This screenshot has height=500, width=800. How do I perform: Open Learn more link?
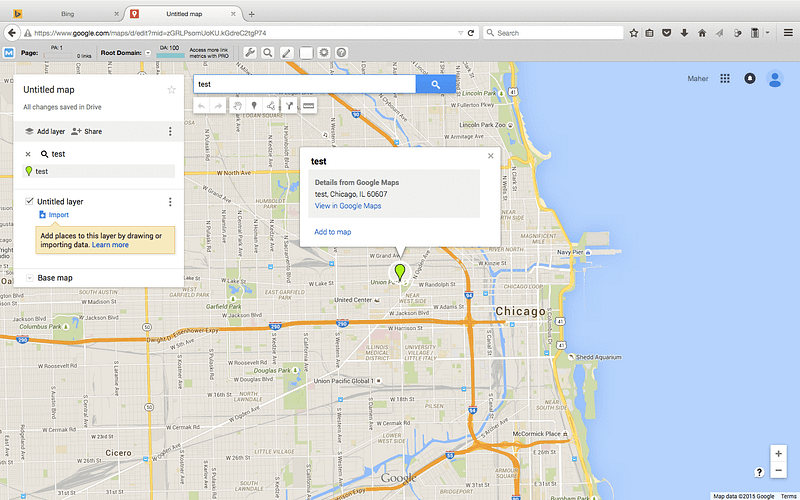(110, 245)
